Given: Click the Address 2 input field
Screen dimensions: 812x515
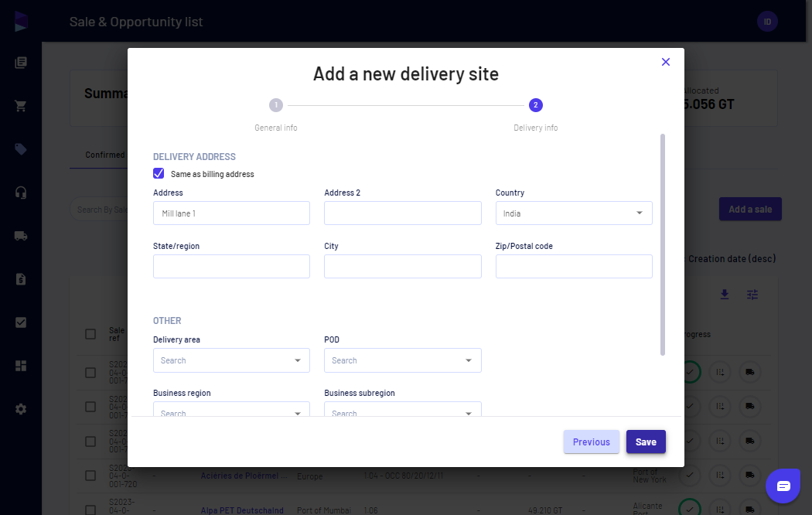Looking at the screenshot, I should click(x=402, y=213).
